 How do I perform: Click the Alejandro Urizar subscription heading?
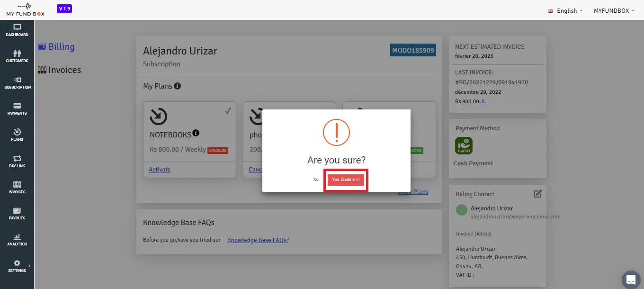click(x=180, y=51)
